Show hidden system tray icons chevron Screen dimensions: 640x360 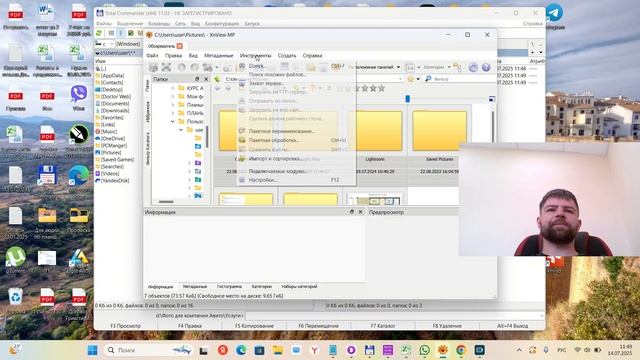[x=519, y=350]
